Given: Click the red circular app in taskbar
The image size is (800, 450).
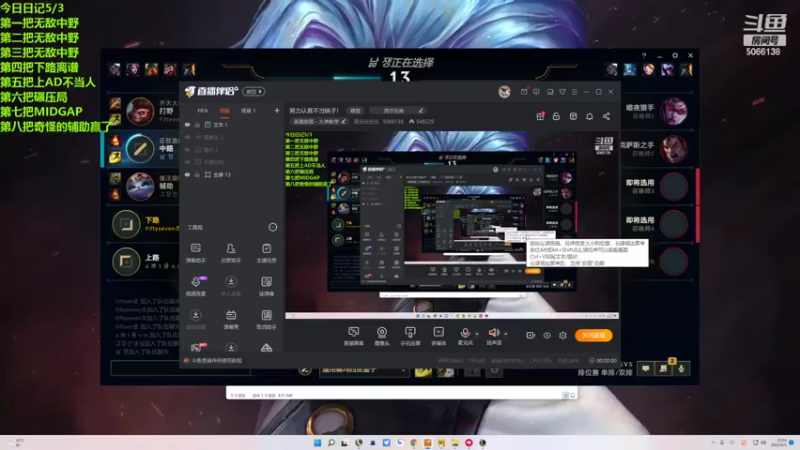Looking at the screenshot, I should [x=468, y=443].
